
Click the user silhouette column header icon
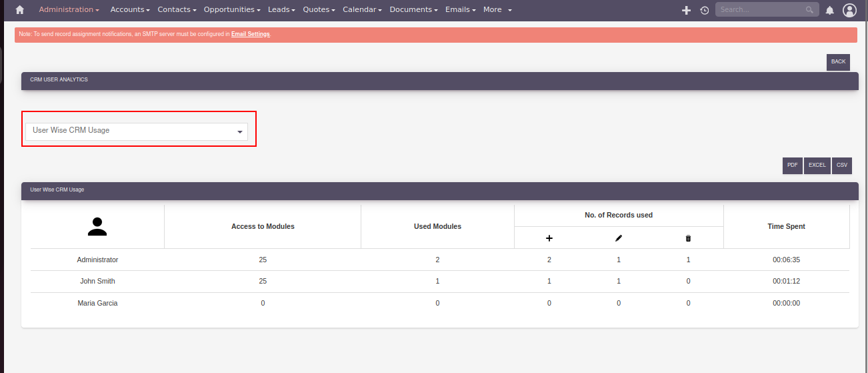[97, 227]
